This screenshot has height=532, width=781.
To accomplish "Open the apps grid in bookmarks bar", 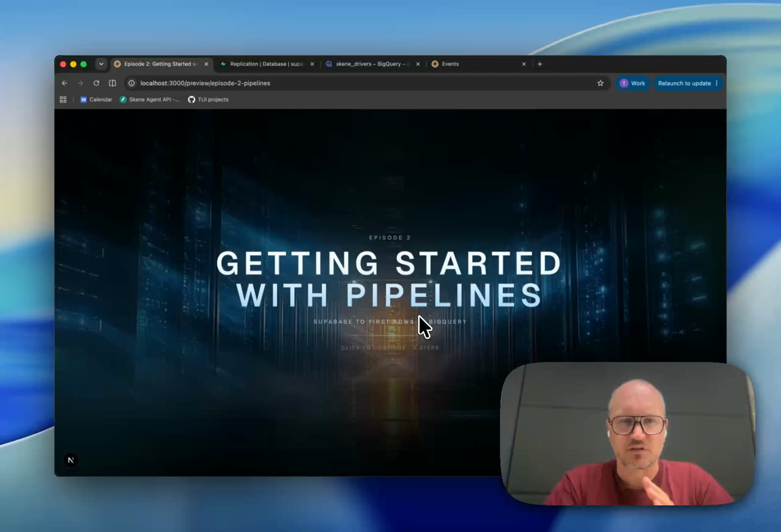I will pyautogui.click(x=63, y=99).
